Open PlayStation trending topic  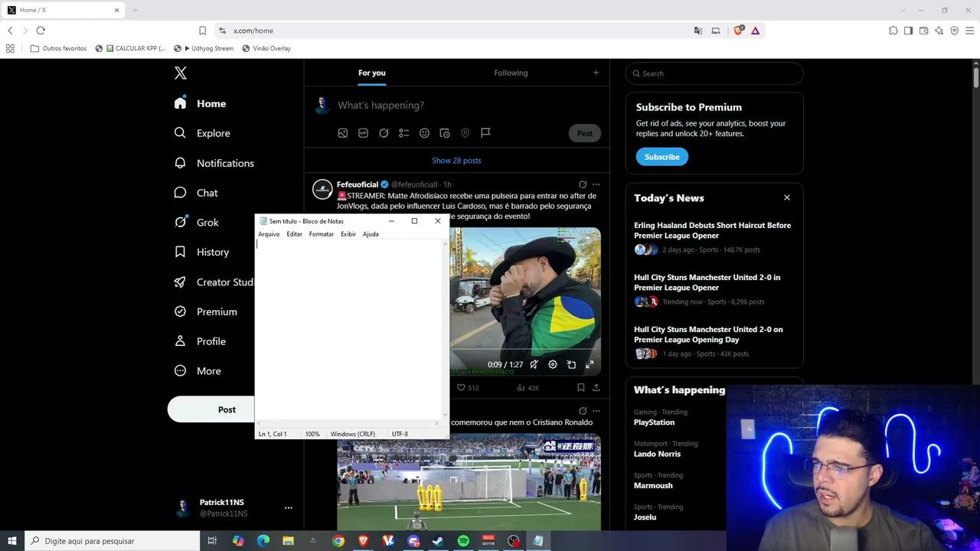point(655,422)
